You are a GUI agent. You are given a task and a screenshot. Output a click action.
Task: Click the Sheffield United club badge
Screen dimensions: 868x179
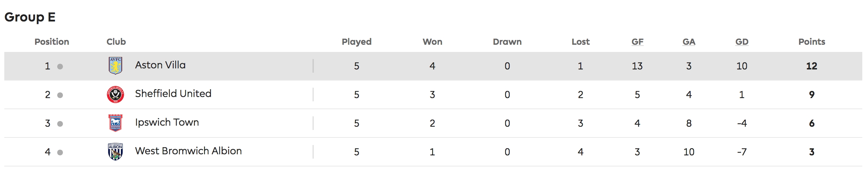[115, 95]
